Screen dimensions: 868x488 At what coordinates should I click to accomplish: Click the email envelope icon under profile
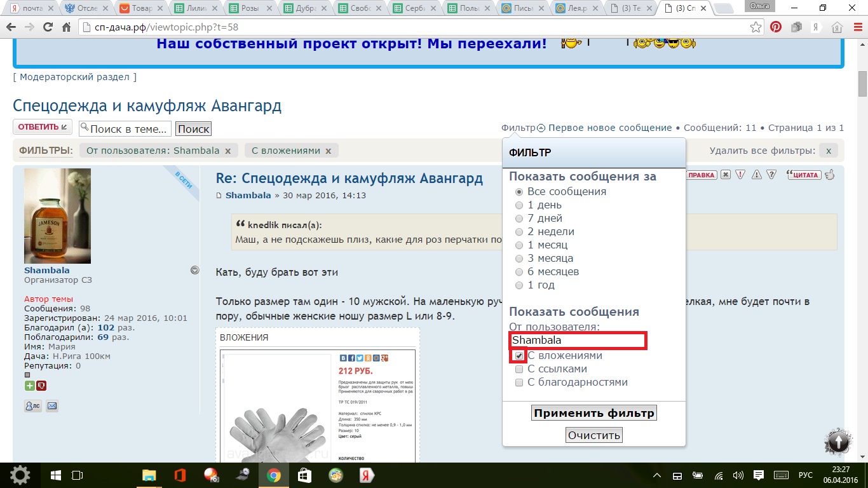52,406
